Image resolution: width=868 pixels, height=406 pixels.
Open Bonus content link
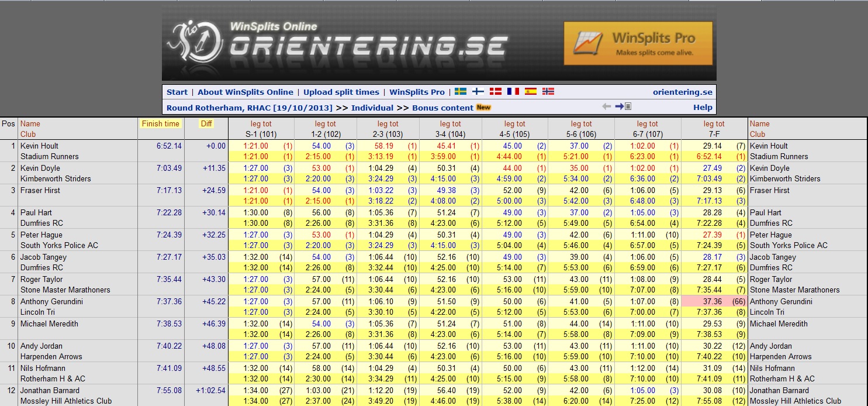click(x=442, y=108)
